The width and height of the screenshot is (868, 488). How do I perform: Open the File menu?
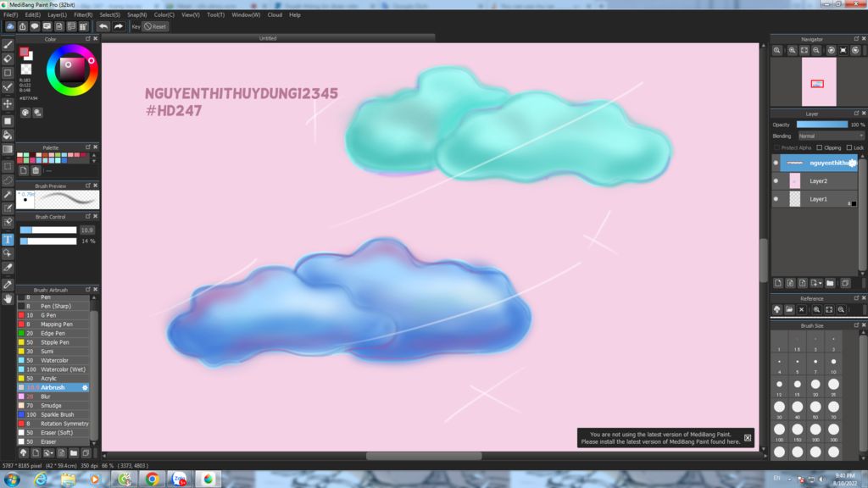tap(10, 15)
